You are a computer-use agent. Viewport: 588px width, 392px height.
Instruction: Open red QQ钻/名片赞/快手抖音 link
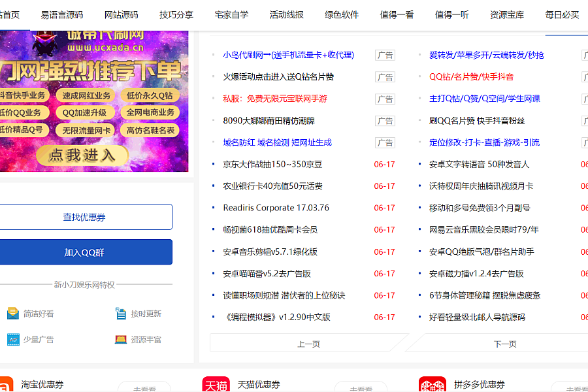(x=471, y=77)
